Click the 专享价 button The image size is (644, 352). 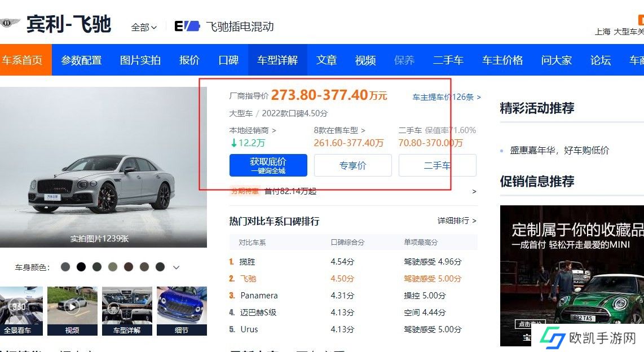pos(352,165)
